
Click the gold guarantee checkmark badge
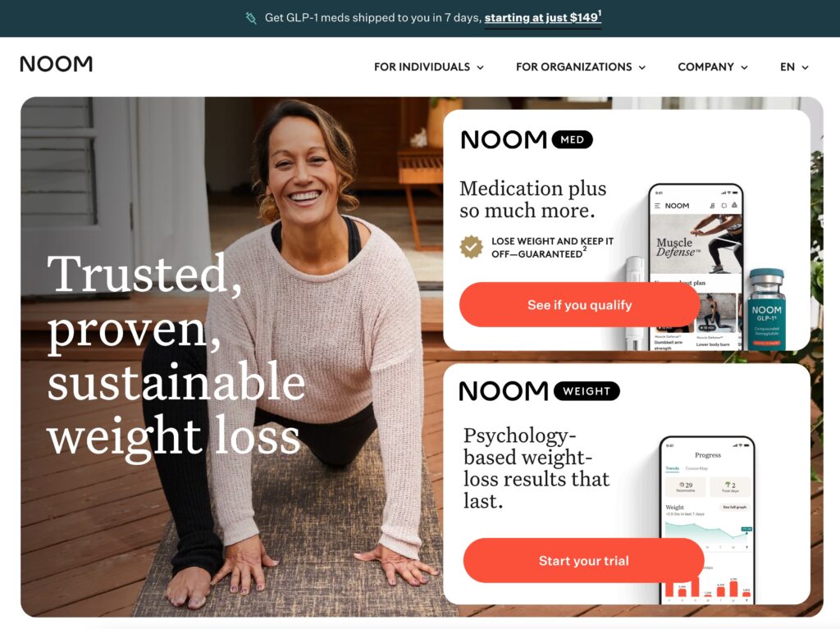(472, 247)
